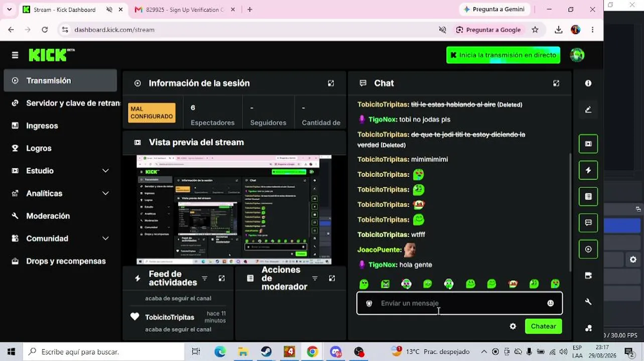Viewport: 644px width, 361px height.
Task: Click TobicitoTripitas entry in the activity feed
Action: click(x=170, y=317)
